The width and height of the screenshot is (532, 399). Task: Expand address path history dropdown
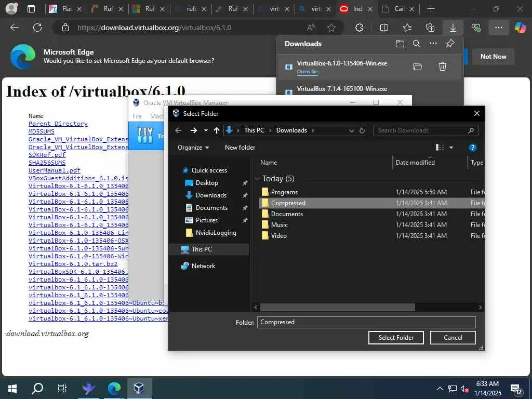click(x=352, y=130)
